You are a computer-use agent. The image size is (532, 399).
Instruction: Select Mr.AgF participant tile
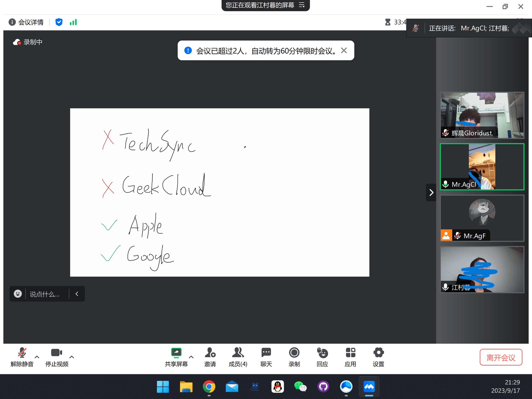pyautogui.click(x=482, y=218)
